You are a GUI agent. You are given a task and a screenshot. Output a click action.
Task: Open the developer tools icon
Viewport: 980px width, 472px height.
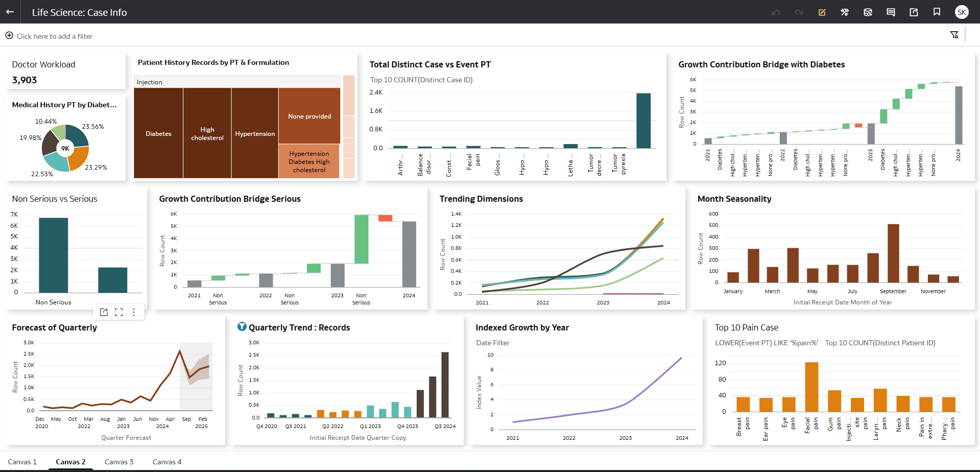coord(845,12)
